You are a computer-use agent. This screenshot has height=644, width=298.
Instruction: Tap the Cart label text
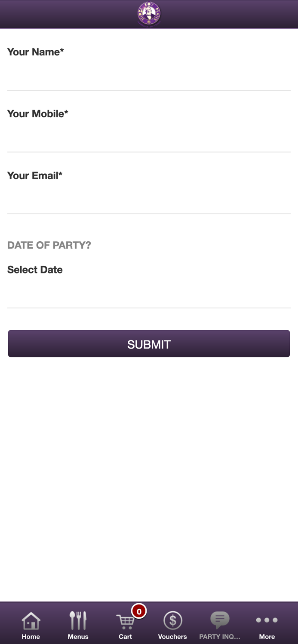click(x=125, y=637)
